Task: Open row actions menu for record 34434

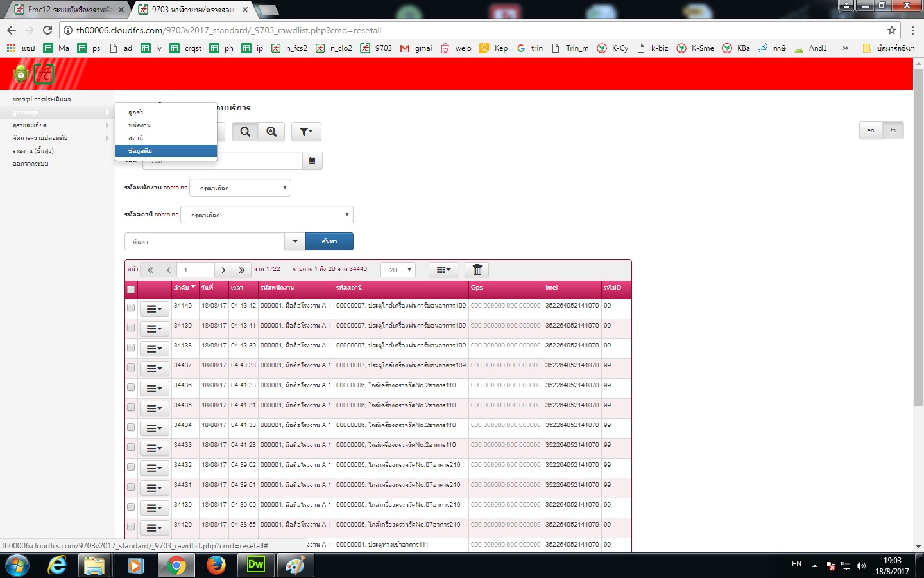Action: click(154, 428)
